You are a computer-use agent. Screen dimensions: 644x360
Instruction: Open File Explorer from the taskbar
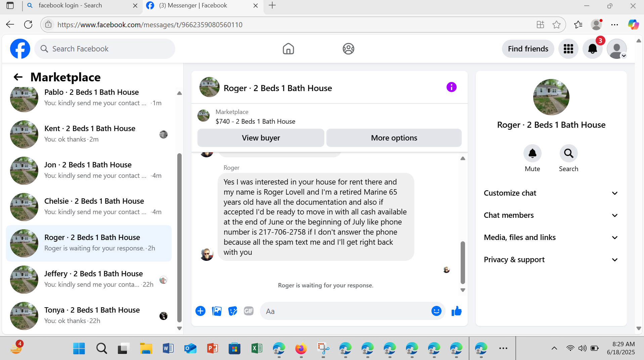(146, 349)
